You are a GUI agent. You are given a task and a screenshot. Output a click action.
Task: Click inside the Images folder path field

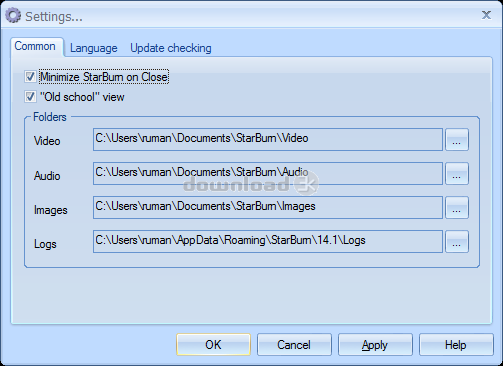point(268,208)
